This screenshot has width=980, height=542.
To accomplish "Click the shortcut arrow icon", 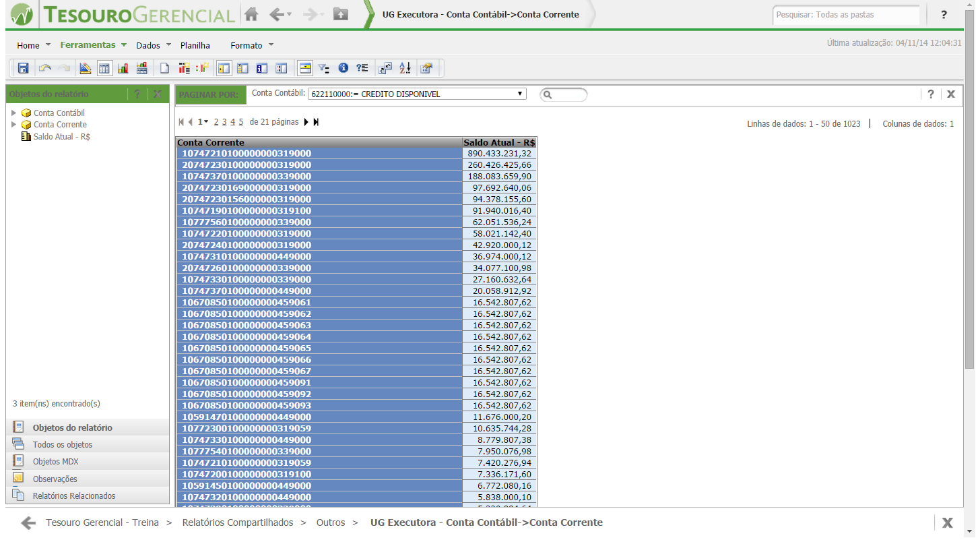I will coord(386,68).
